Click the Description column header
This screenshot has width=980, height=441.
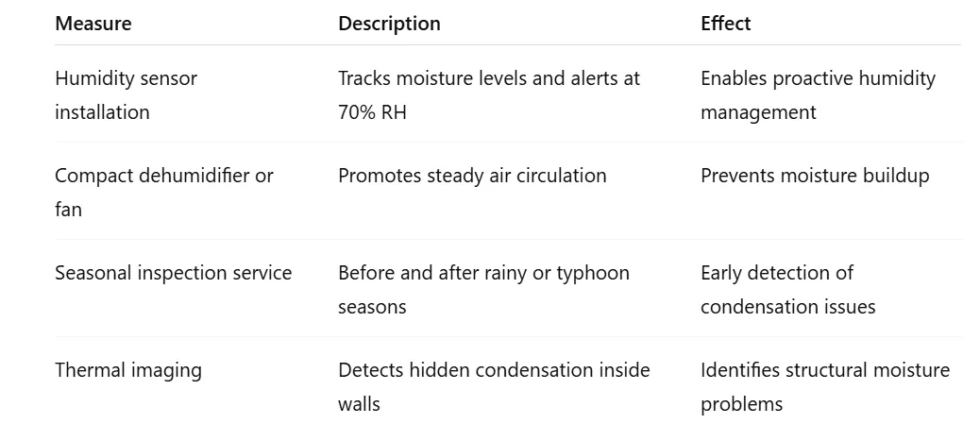click(389, 24)
